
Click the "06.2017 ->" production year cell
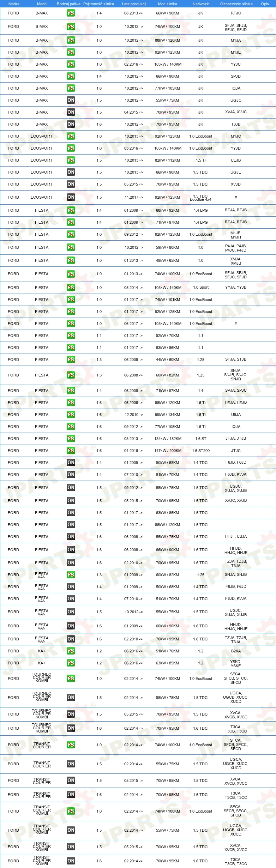point(134,324)
